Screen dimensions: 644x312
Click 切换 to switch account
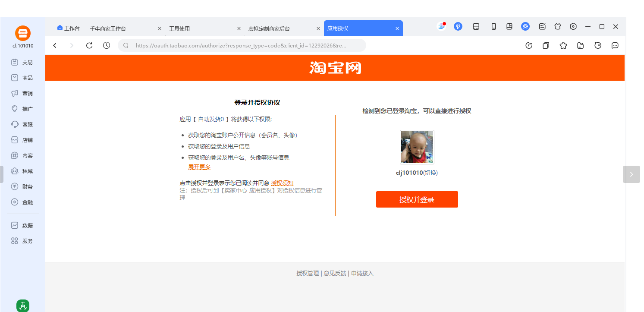[x=430, y=173]
